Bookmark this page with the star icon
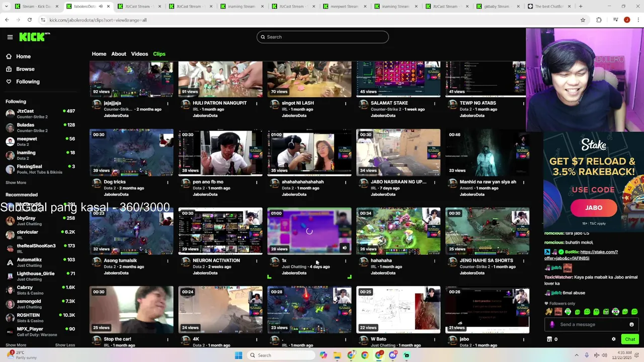 (x=583, y=20)
